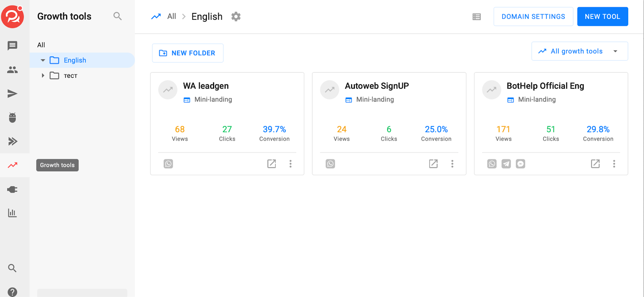Open the bots robot icon in sidebar
Screen dimensions: 644x297
pos(12,118)
